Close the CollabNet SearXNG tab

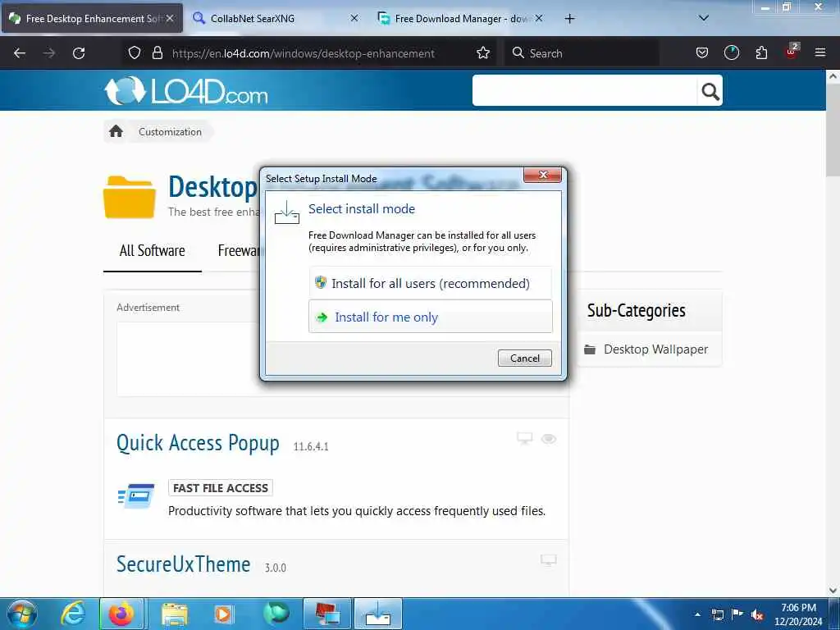354,18
